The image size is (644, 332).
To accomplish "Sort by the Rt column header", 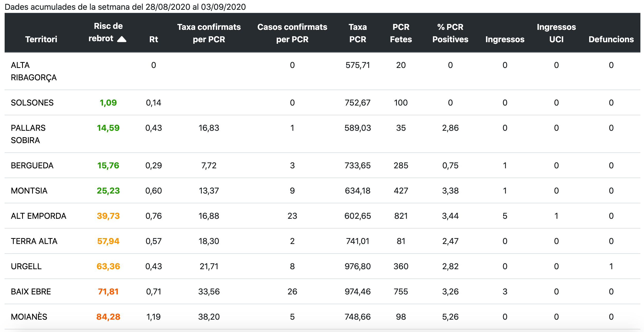I will (x=154, y=39).
